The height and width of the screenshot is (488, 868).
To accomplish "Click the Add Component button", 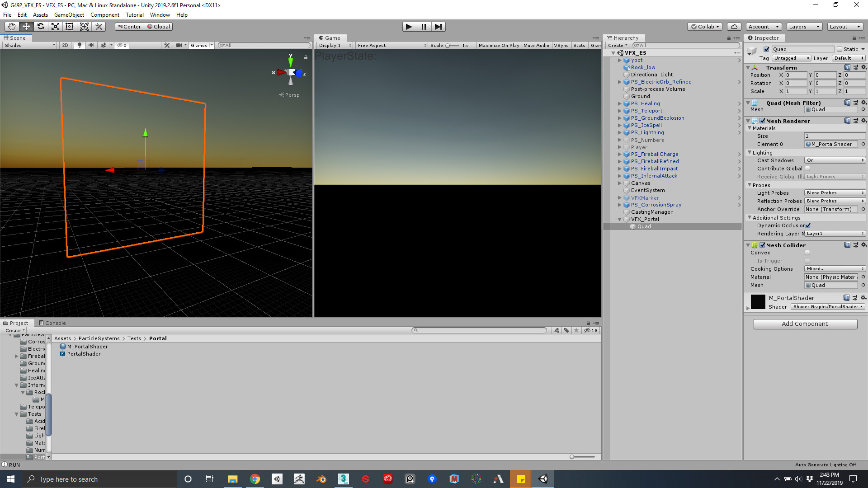I will pos(805,324).
